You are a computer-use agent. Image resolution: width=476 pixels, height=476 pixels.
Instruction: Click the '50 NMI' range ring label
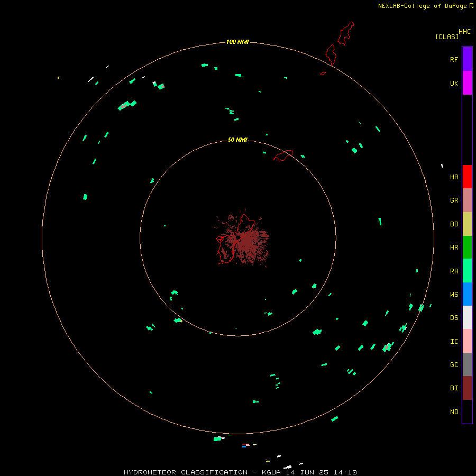coord(237,140)
